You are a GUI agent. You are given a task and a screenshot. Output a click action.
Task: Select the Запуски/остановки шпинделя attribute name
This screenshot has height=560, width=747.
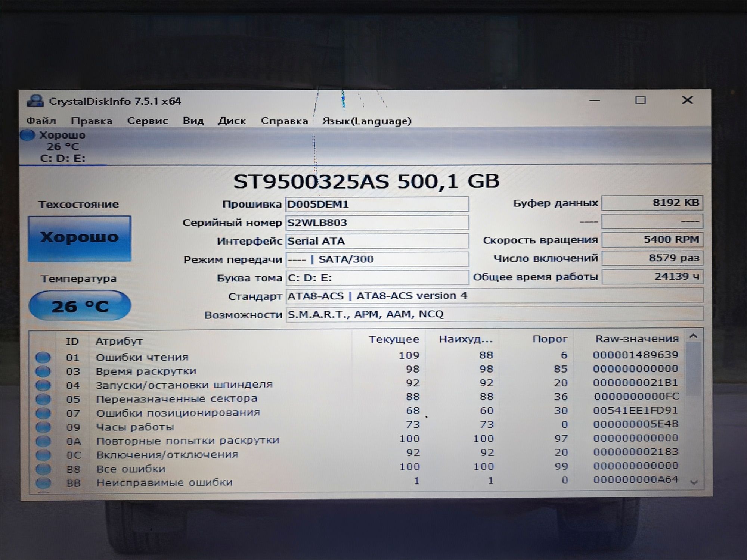click(184, 385)
